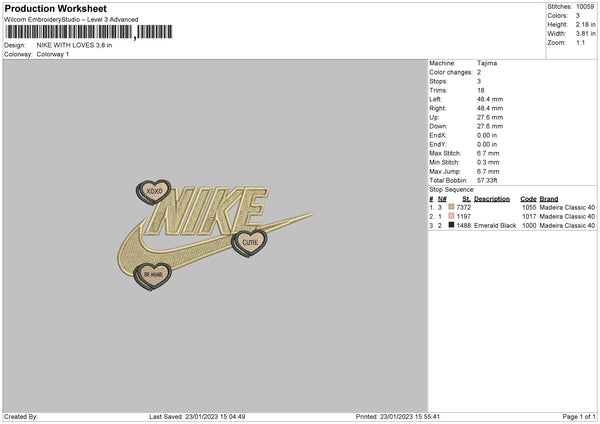The width and height of the screenshot is (600, 424).
Task: Click the Code column header
Action: coord(528,199)
